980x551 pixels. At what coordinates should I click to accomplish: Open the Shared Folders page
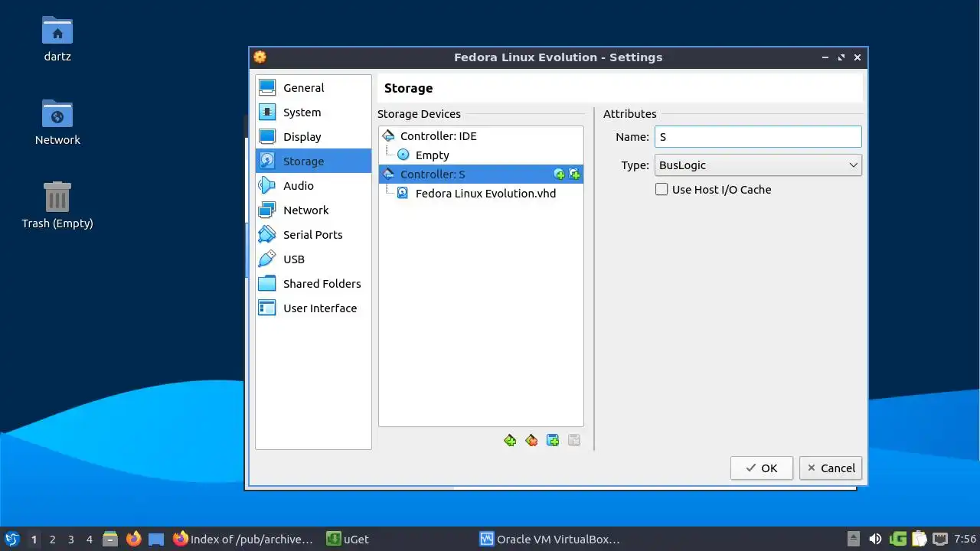pyautogui.click(x=313, y=284)
